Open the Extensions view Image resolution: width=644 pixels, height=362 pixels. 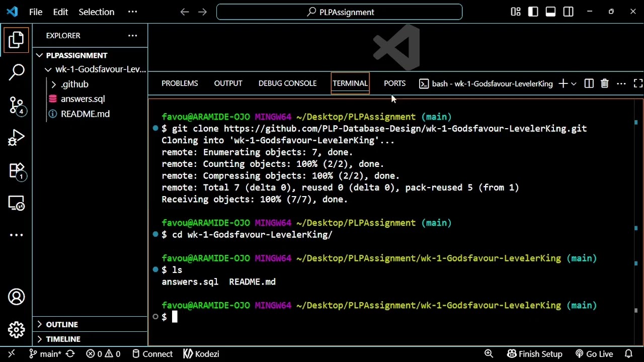click(x=17, y=170)
